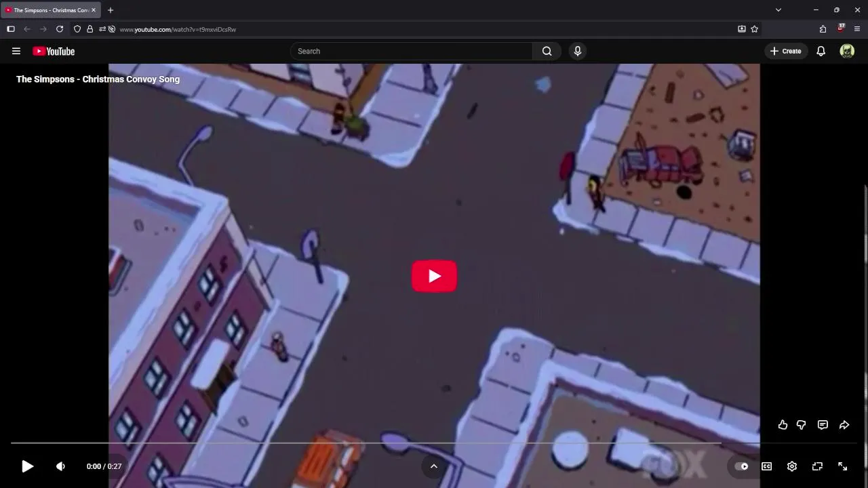Start voice search with the microphone
The height and width of the screenshot is (488, 868).
578,51
